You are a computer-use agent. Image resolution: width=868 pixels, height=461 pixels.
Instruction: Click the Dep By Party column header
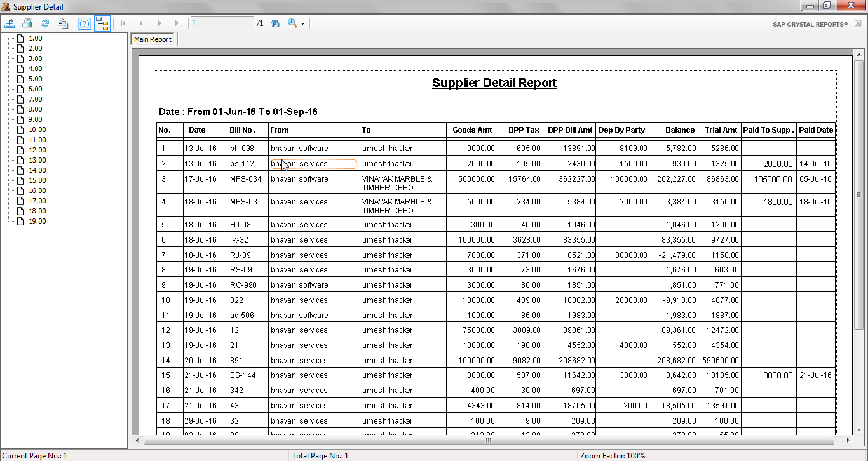tap(621, 130)
